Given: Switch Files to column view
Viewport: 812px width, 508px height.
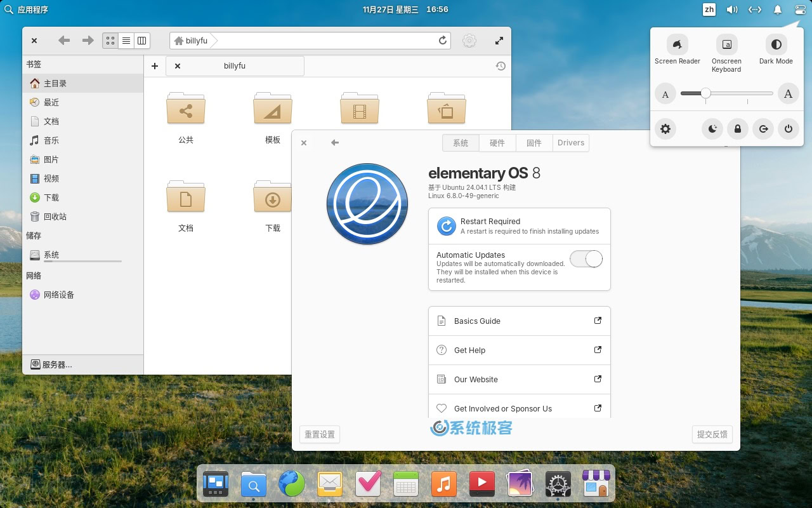Looking at the screenshot, I should click(x=142, y=41).
